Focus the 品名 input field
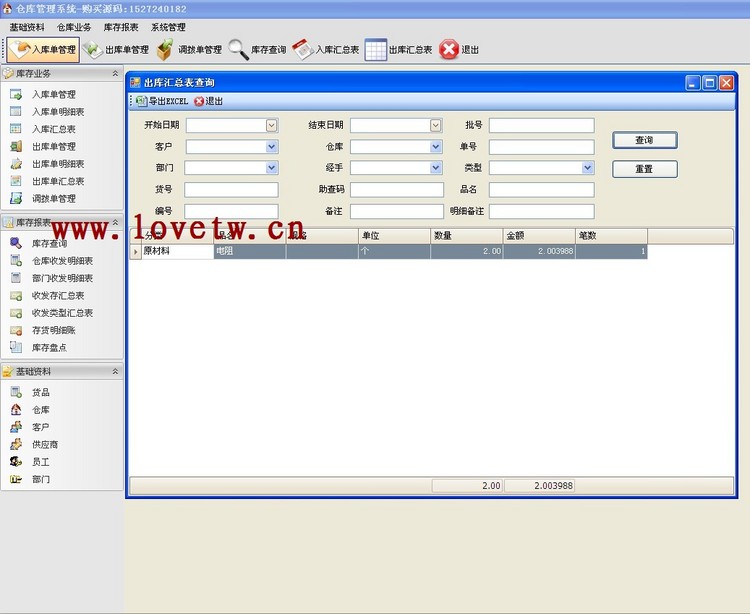Image resolution: width=750 pixels, height=614 pixels. pos(541,189)
